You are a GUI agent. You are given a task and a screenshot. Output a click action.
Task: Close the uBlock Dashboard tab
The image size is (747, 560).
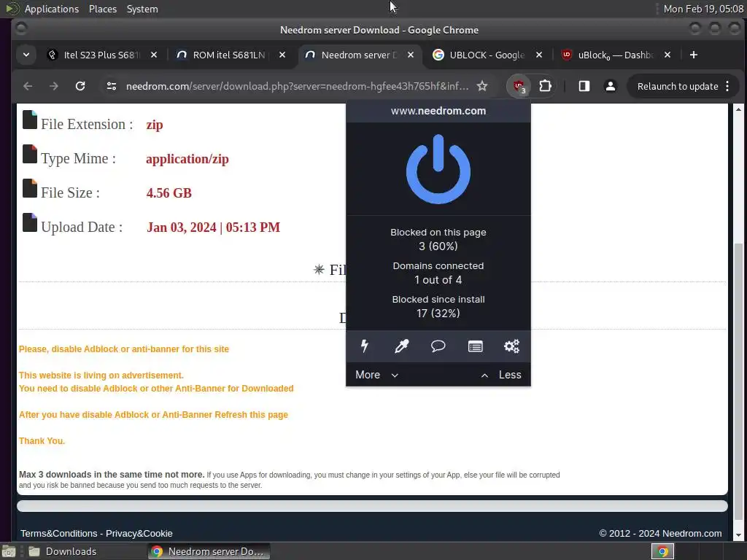(x=667, y=55)
